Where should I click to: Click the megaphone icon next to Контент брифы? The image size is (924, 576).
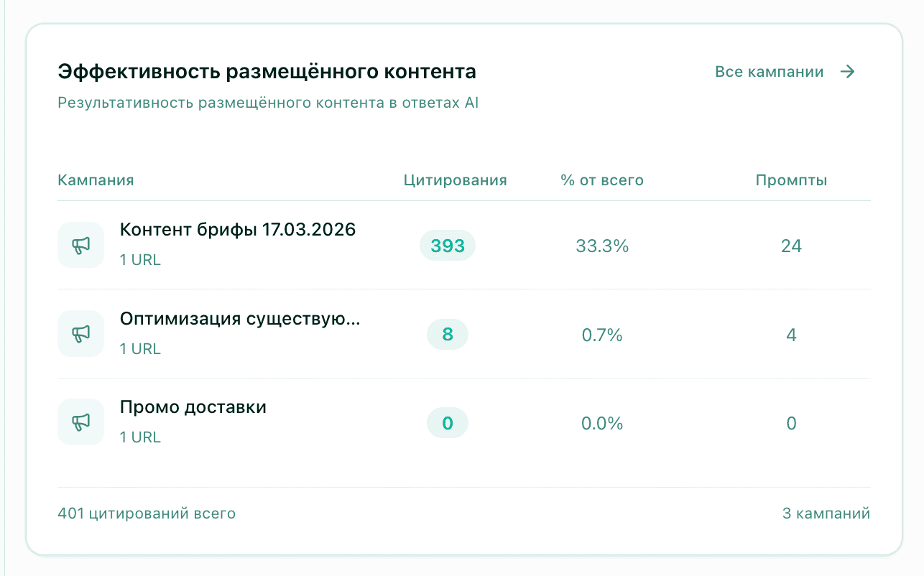[80, 245]
